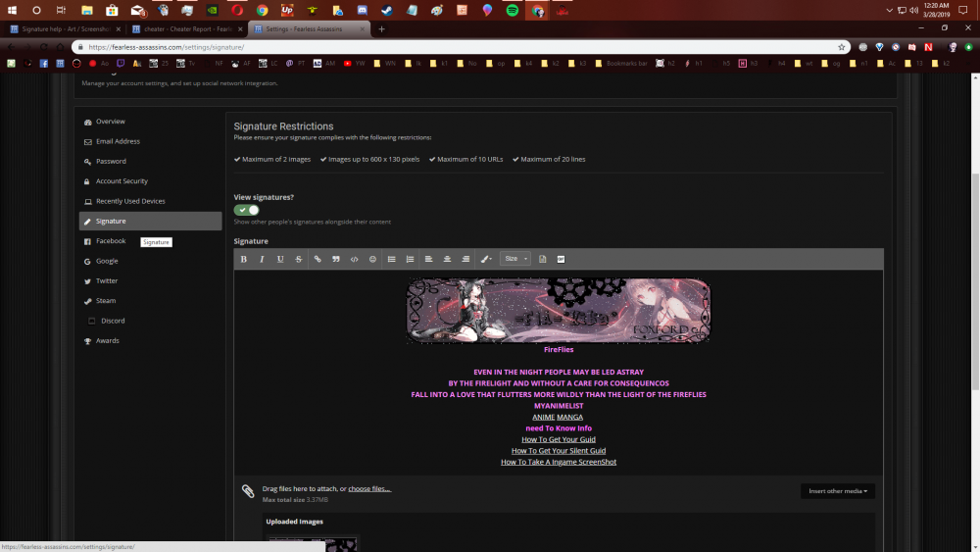The width and height of the screenshot is (980, 552).
Task: Click the GIF insert icon
Action: pos(561,259)
